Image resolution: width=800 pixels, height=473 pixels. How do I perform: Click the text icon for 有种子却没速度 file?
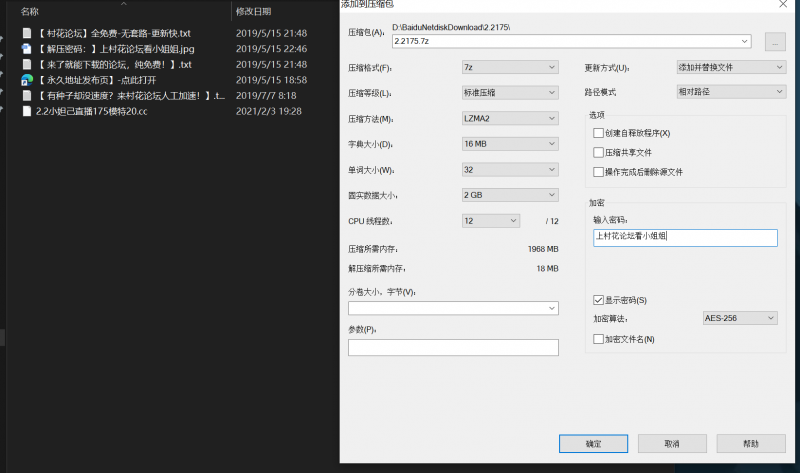point(27,95)
